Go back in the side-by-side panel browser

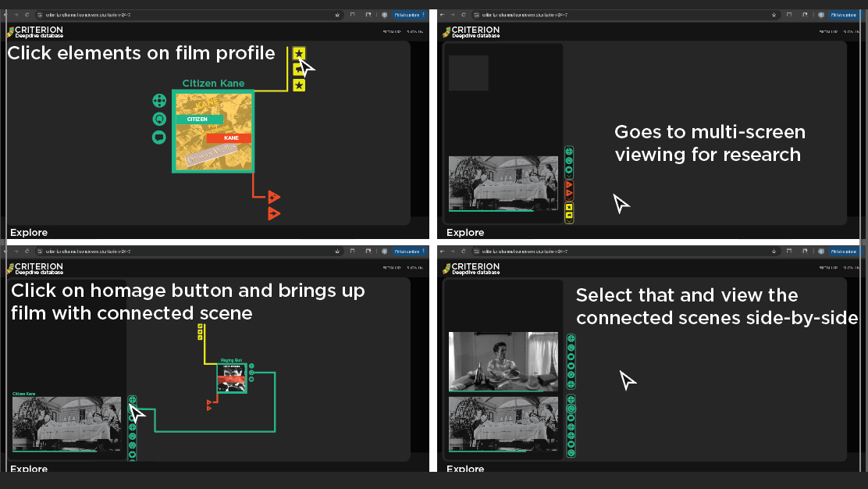(x=442, y=252)
